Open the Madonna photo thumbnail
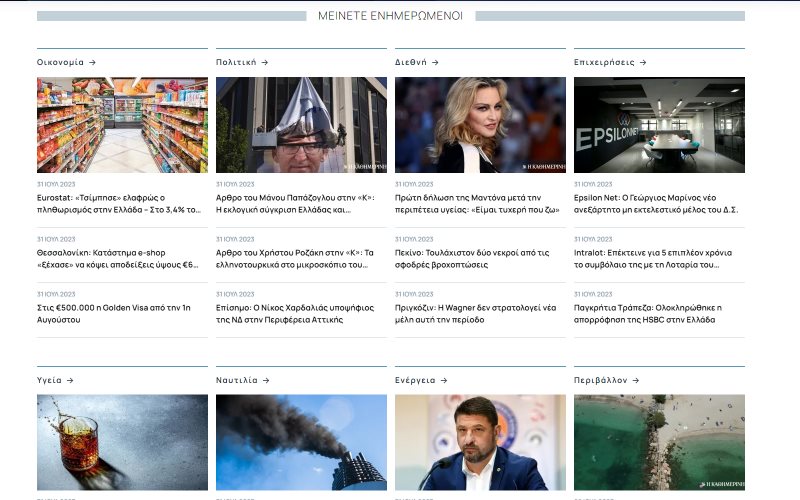This screenshot has height=500, width=800. pyautogui.click(x=480, y=125)
